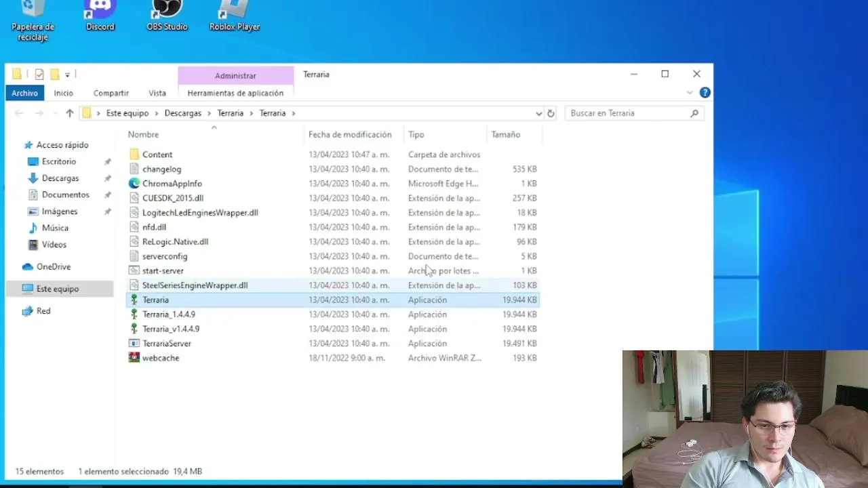
Task: Click the properties checkmark quick access icon
Action: [x=39, y=75]
